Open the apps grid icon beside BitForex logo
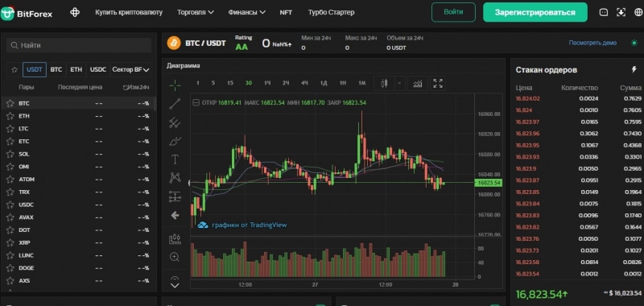This screenshot has width=644, height=306. (x=75, y=12)
